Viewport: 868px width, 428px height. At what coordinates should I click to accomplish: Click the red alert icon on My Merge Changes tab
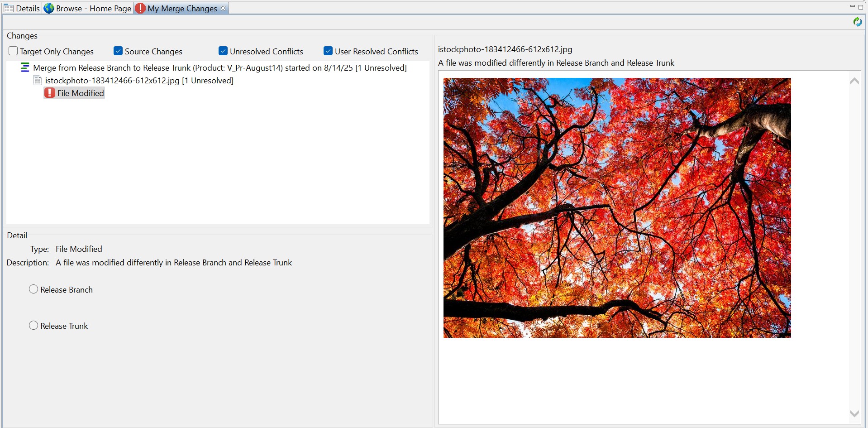pos(140,9)
